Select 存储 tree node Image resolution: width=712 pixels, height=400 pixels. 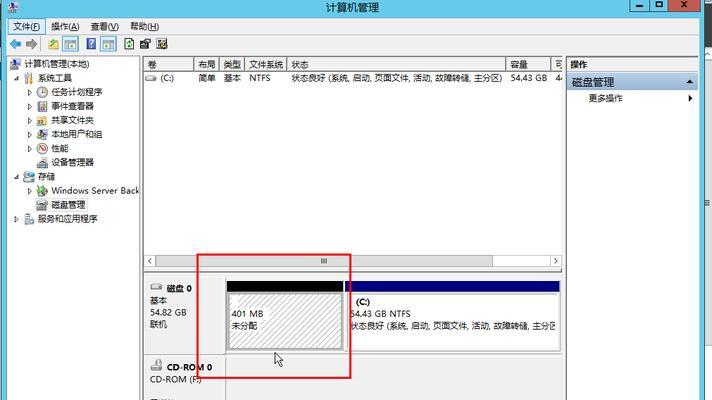coord(46,177)
